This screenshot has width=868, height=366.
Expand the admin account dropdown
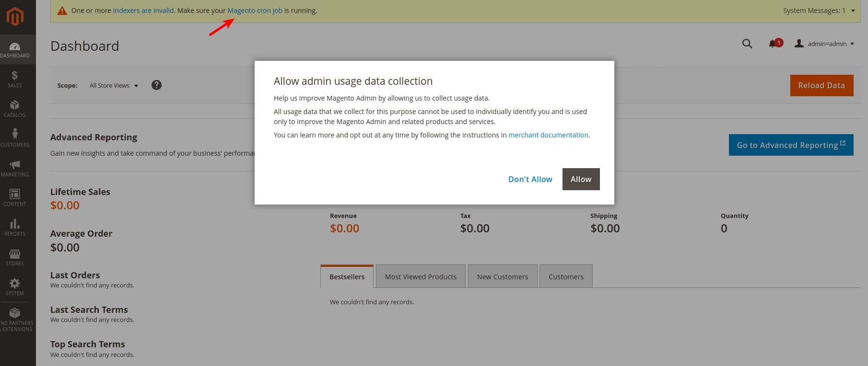(x=824, y=44)
